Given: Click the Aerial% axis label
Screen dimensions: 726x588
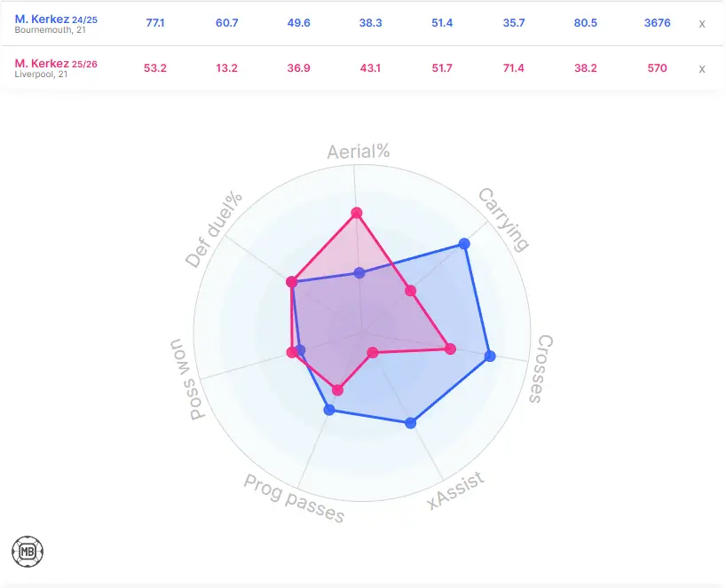Looking at the screenshot, I should pyautogui.click(x=358, y=151).
